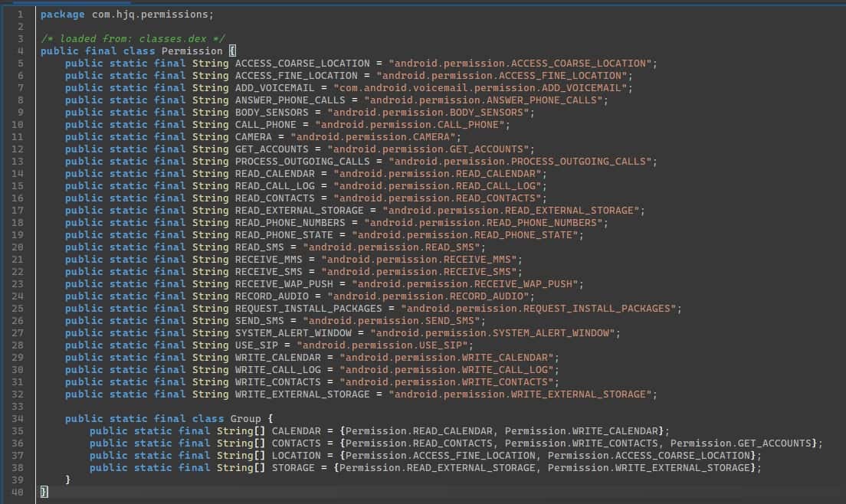846x504 pixels.
Task: Click the "android.permission.WRITE_CONTACTS" string on line 31
Action: point(447,382)
